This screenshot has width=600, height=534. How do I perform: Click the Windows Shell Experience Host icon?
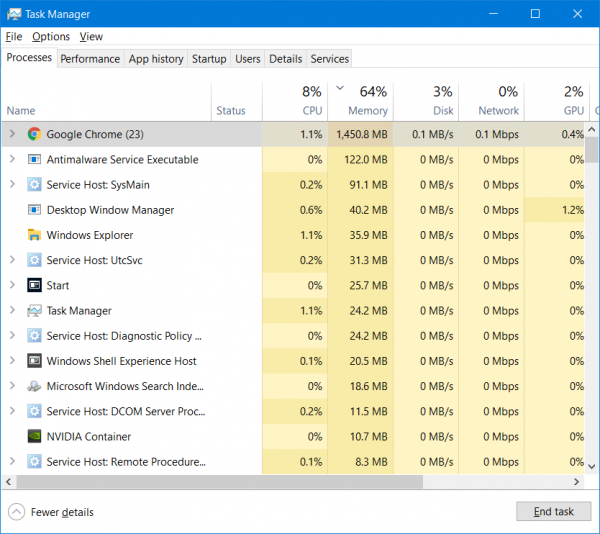pyautogui.click(x=34, y=361)
